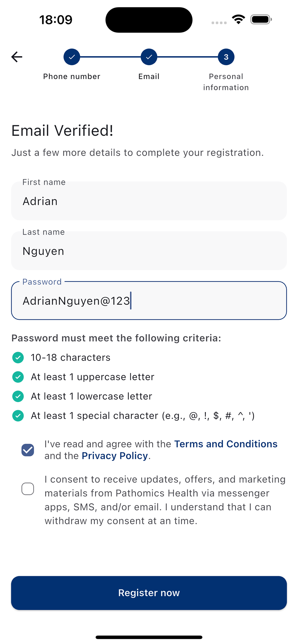Select the Phone number step checkmark circle
Image resolution: width=298 pixels, height=644 pixels.
coord(72,57)
